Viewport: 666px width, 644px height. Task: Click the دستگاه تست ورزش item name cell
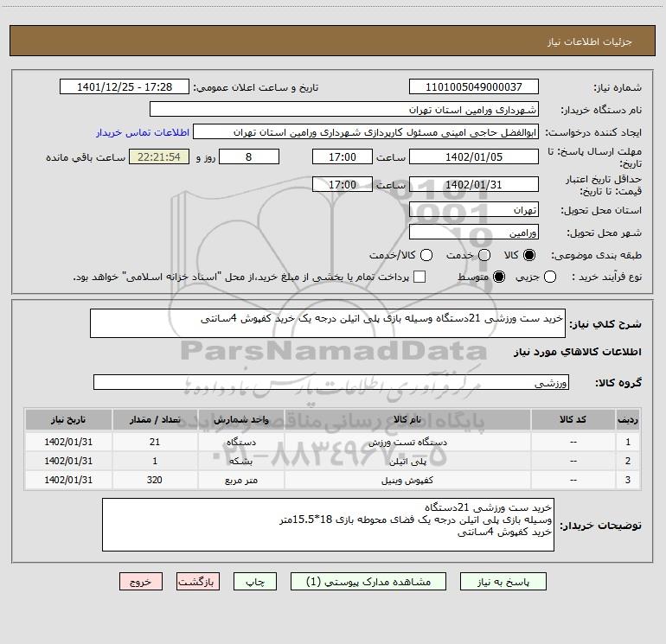point(407,442)
